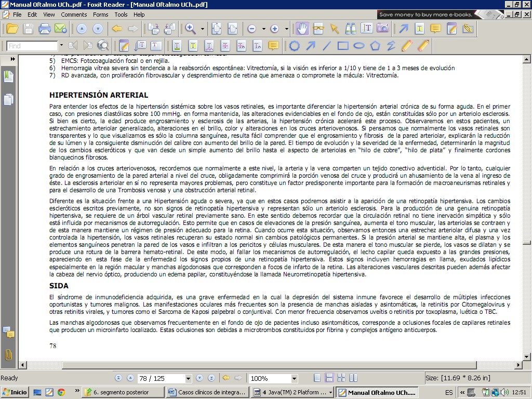The image size is (532, 399).
Task: Open the Tools menu
Action: (121, 15)
